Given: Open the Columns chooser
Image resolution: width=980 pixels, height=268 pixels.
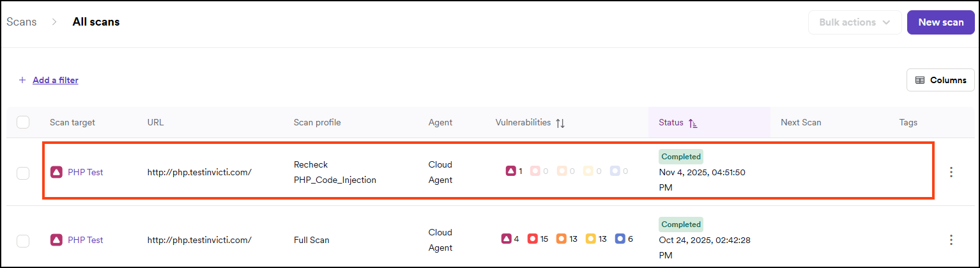Looking at the screenshot, I should [940, 80].
